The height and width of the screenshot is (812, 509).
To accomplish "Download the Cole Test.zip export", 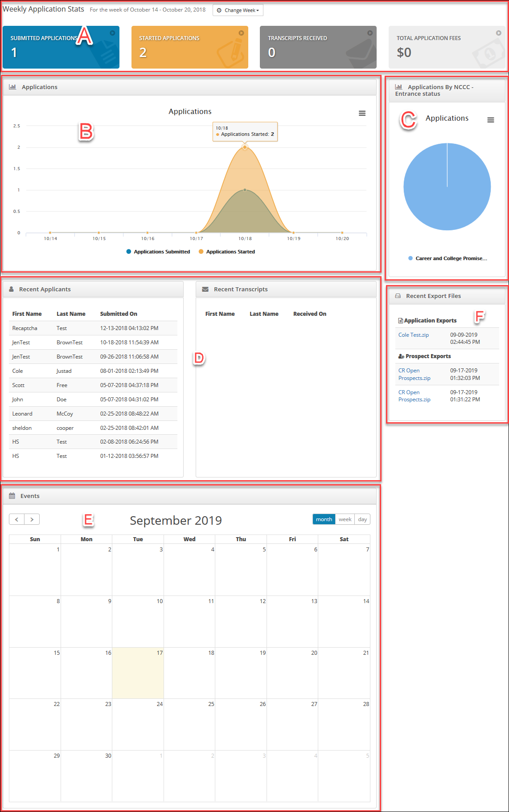I will 414,335.
